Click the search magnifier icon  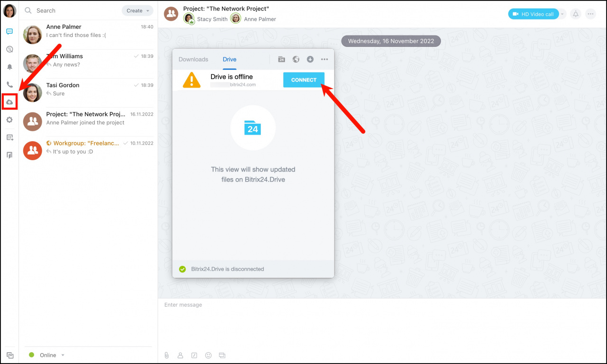pyautogui.click(x=28, y=10)
